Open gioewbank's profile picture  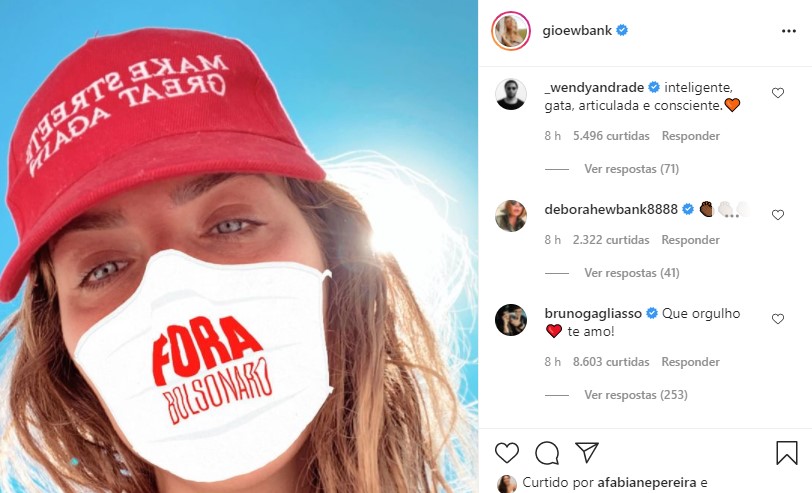coord(511,31)
